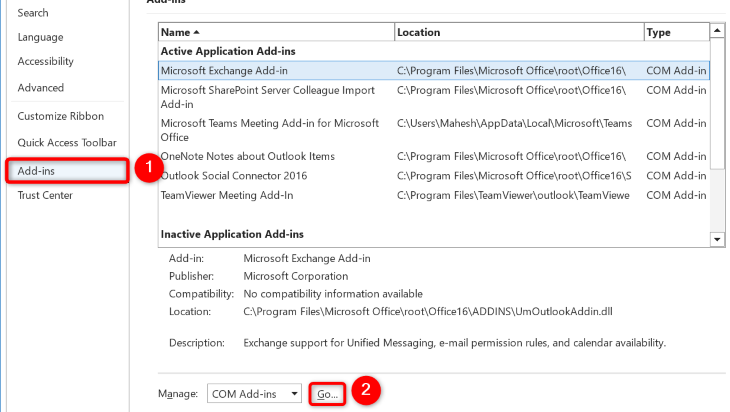Open Customize Ribbon settings
The width and height of the screenshot is (730, 412).
coord(61,116)
